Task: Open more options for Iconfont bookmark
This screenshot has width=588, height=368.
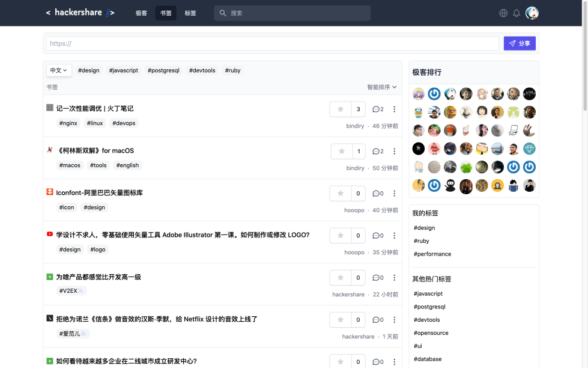Action: (394, 194)
